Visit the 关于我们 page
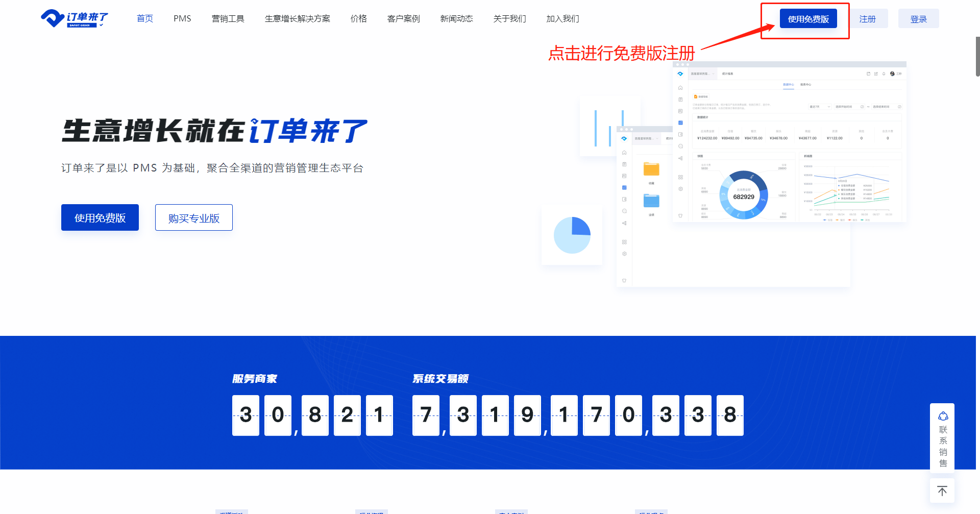The height and width of the screenshot is (514, 980). click(509, 19)
